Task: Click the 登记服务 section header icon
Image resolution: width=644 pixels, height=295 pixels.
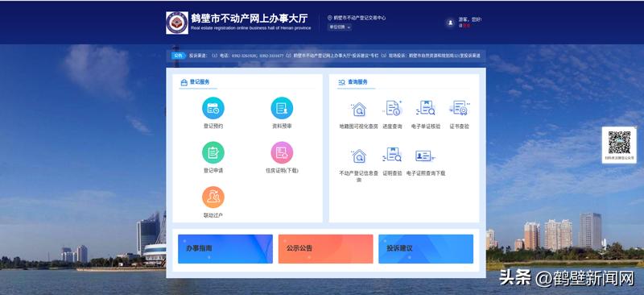Action: pyautogui.click(x=184, y=82)
